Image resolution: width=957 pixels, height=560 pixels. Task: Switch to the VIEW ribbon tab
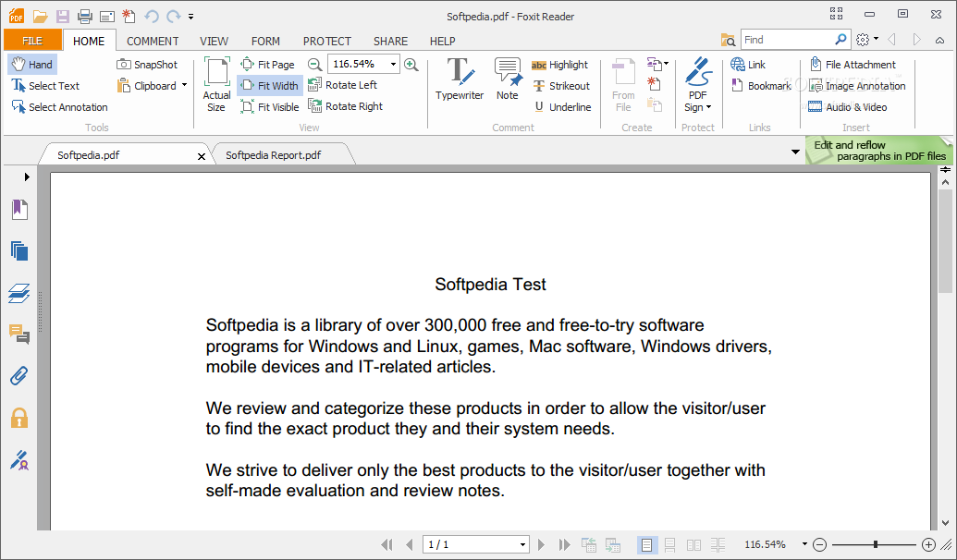(x=215, y=42)
